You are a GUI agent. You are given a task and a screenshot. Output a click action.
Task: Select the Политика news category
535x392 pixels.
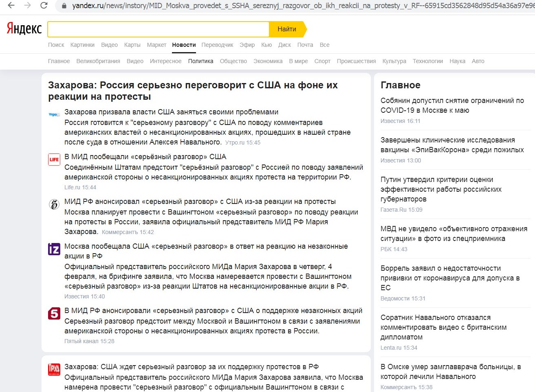tap(200, 61)
